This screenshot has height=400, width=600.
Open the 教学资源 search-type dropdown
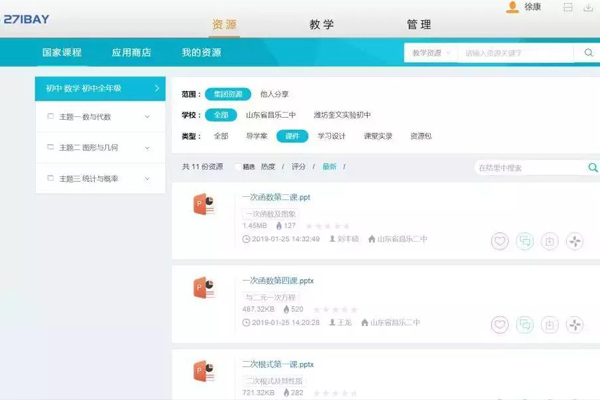click(x=432, y=52)
